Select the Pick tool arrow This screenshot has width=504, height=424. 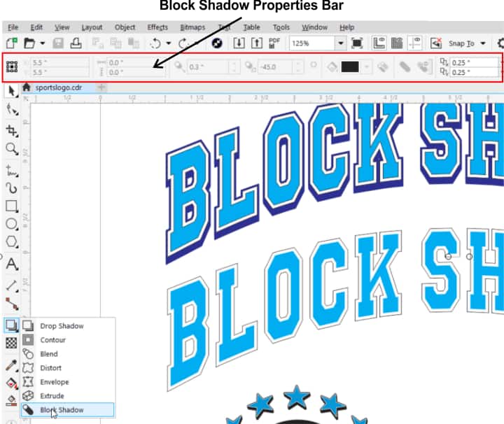[x=11, y=91]
